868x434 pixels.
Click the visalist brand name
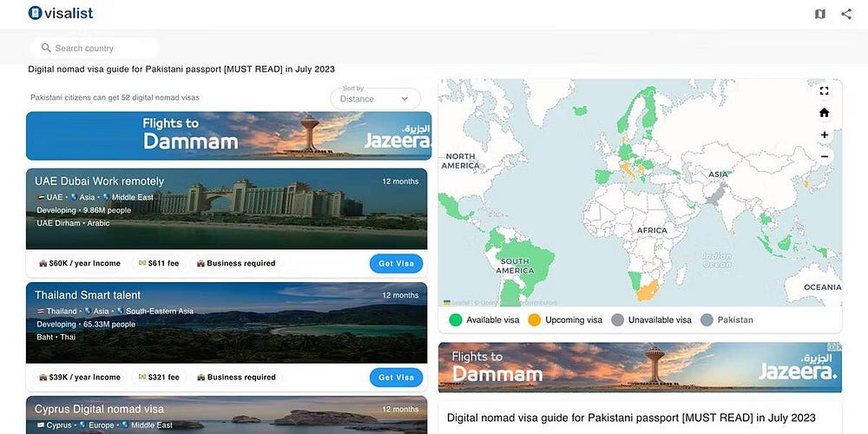(69, 13)
